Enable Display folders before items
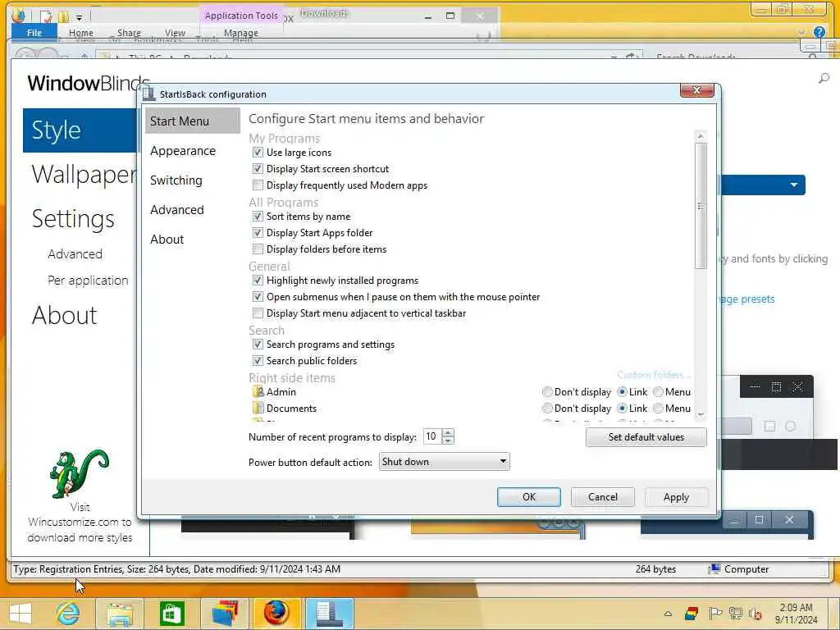The height and width of the screenshot is (630, 840). [x=258, y=249]
